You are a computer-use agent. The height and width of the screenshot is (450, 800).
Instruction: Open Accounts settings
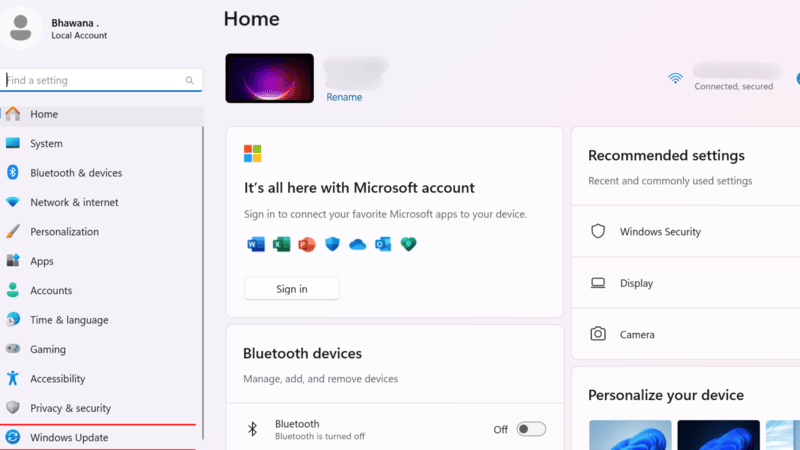[x=100, y=290]
